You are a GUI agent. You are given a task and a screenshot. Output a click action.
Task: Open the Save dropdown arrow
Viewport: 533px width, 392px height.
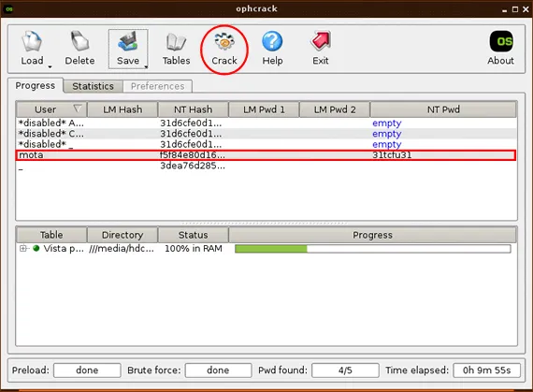pos(146,67)
